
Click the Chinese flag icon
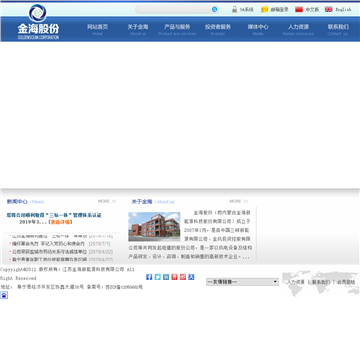pos(299,9)
